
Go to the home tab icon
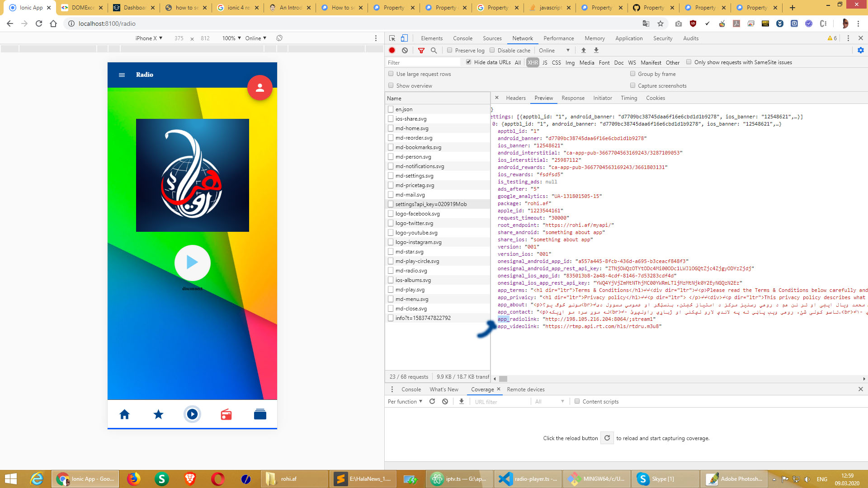(x=124, y=414)
